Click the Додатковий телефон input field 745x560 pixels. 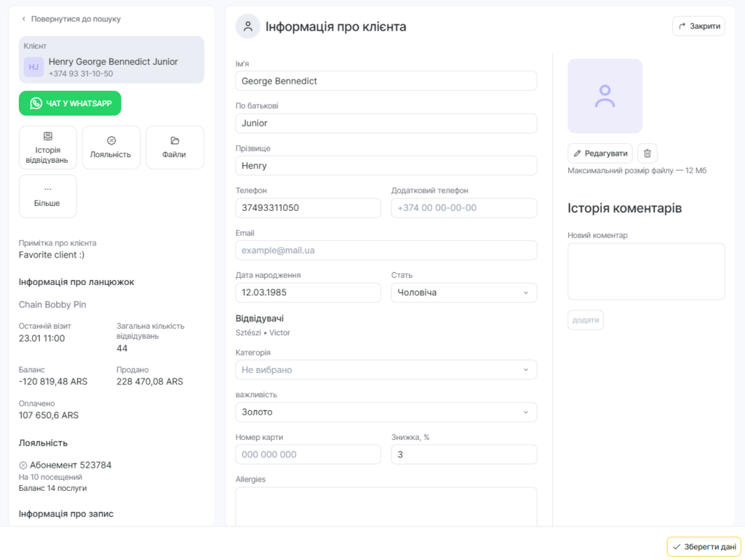tap(463, 208)
